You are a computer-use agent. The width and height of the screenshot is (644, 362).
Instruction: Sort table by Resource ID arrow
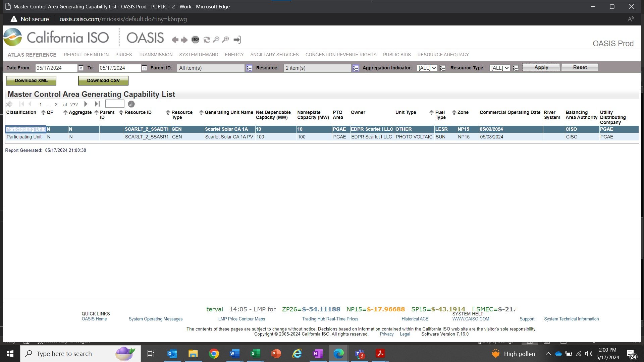pyautogui.click(x=121, y=113)
